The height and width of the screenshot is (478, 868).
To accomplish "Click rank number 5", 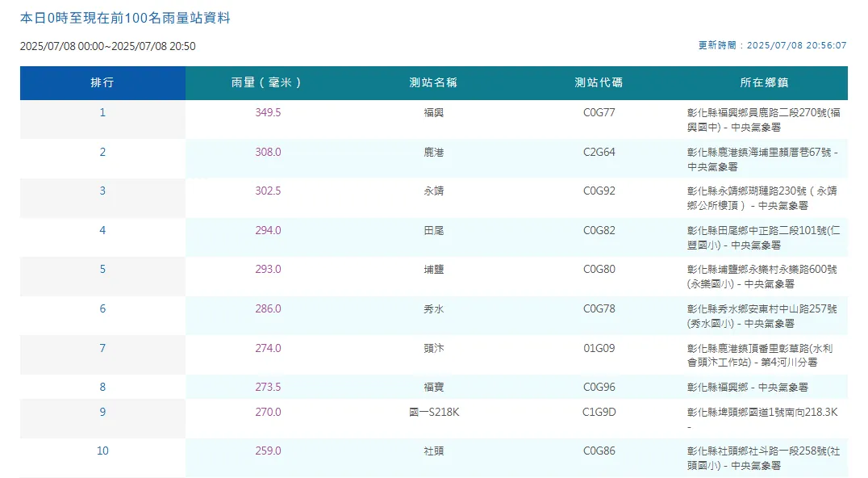I will (102, 270).
